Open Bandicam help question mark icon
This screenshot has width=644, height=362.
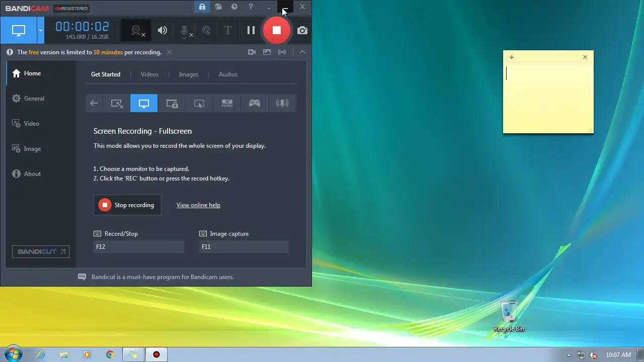251,7
